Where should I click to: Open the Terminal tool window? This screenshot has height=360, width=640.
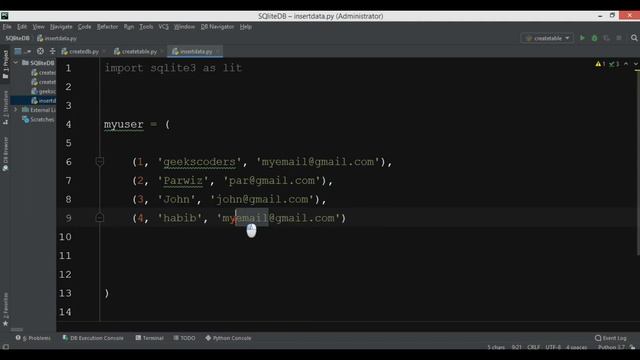coord(149,338)
